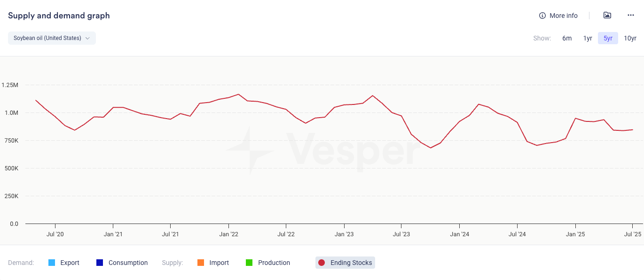Screen dimensions: 644x280
Task: Click the save chart image icon
Action: pyautogui.click(x=607, y=16)
